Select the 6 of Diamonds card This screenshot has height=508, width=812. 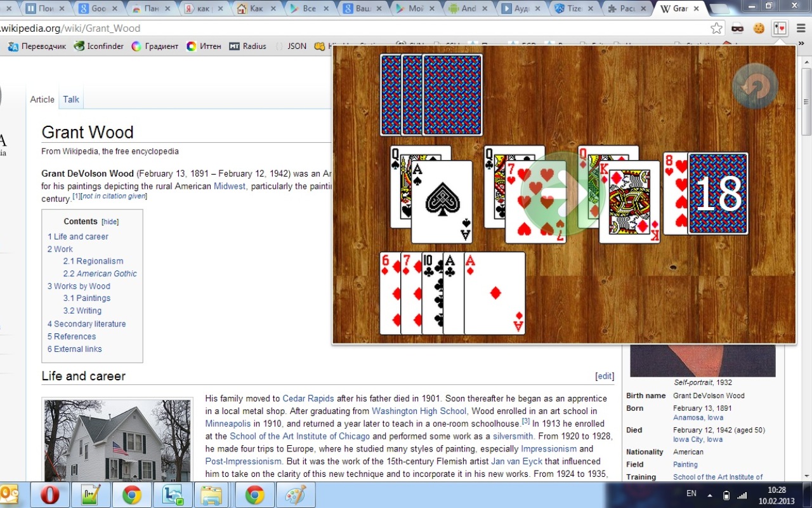click(390, 293)
